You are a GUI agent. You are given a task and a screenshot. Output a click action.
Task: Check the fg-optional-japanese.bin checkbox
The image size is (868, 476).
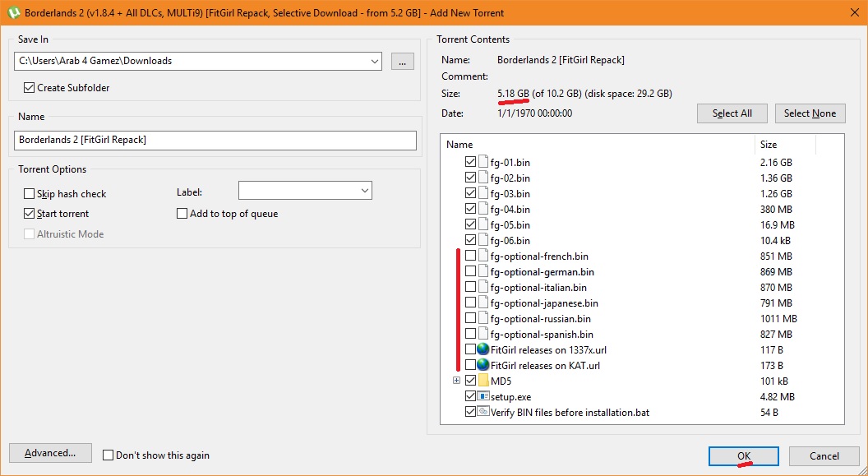[470, 303]
